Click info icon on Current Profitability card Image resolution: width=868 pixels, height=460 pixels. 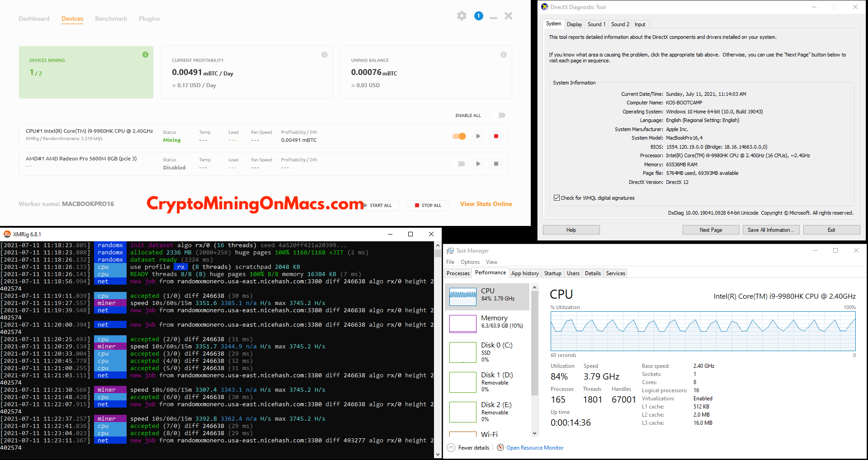click(325, 55)
